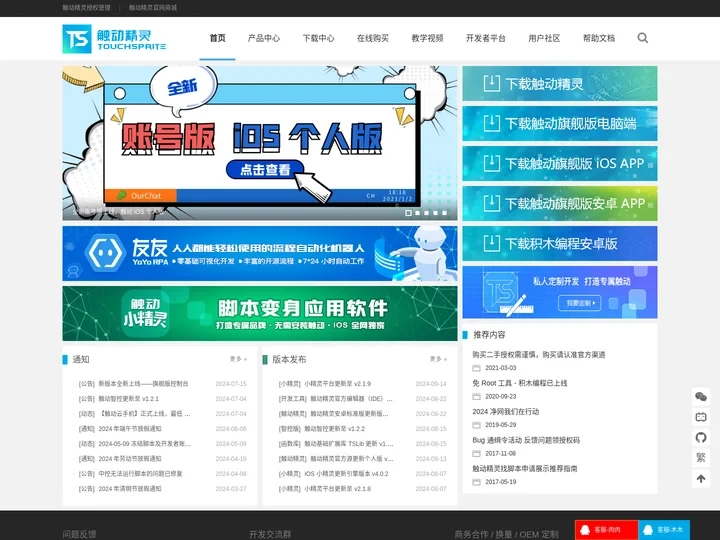
Task: Select the first carousel indicator dot
Action: pyautogui.click(x=408, y=213)
